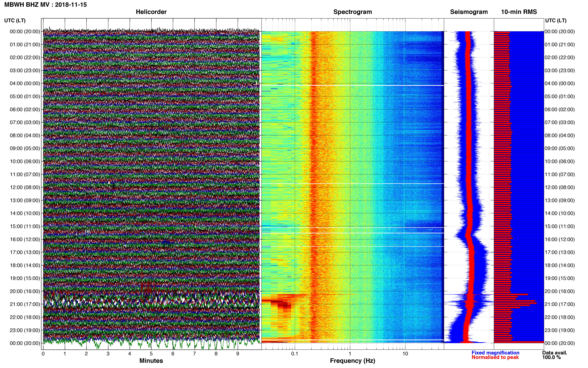Click right time label '17:00 (13:00)'

[x=560, y=252]
